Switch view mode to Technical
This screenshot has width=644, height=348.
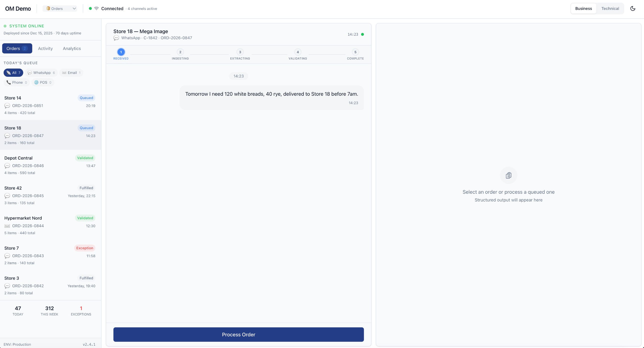pos(610,8)
